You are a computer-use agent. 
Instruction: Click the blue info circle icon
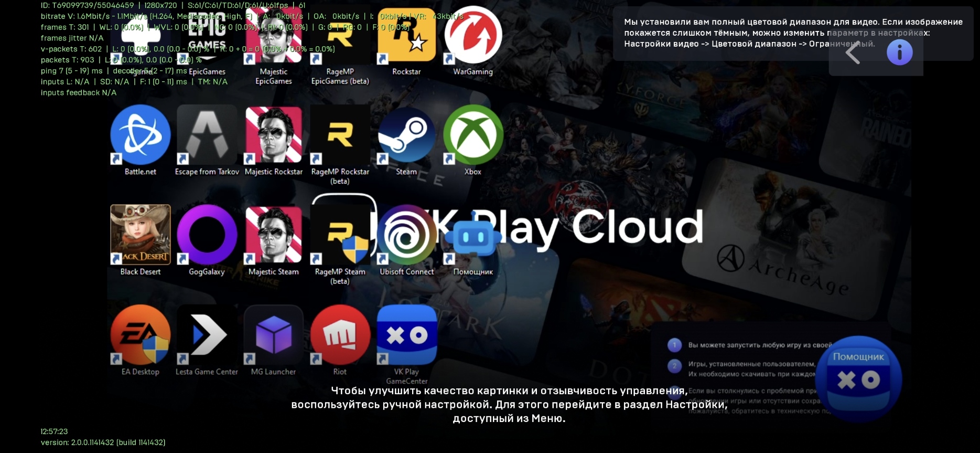point(899,52)
